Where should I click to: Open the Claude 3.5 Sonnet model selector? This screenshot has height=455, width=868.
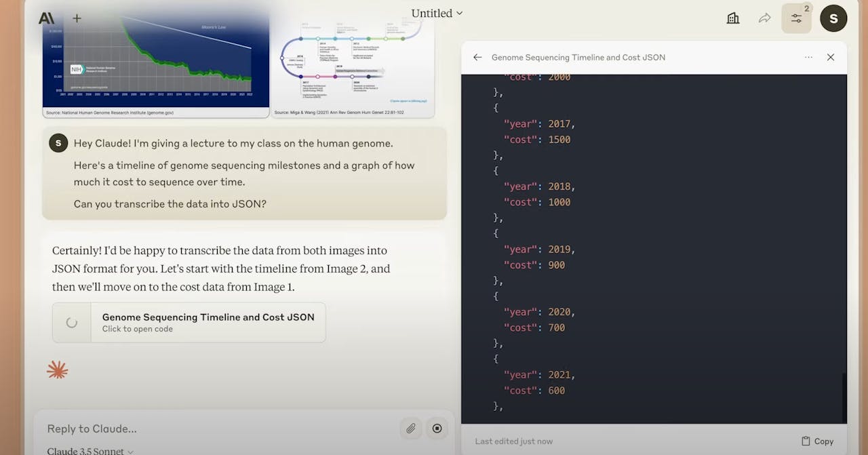[90, 451]
